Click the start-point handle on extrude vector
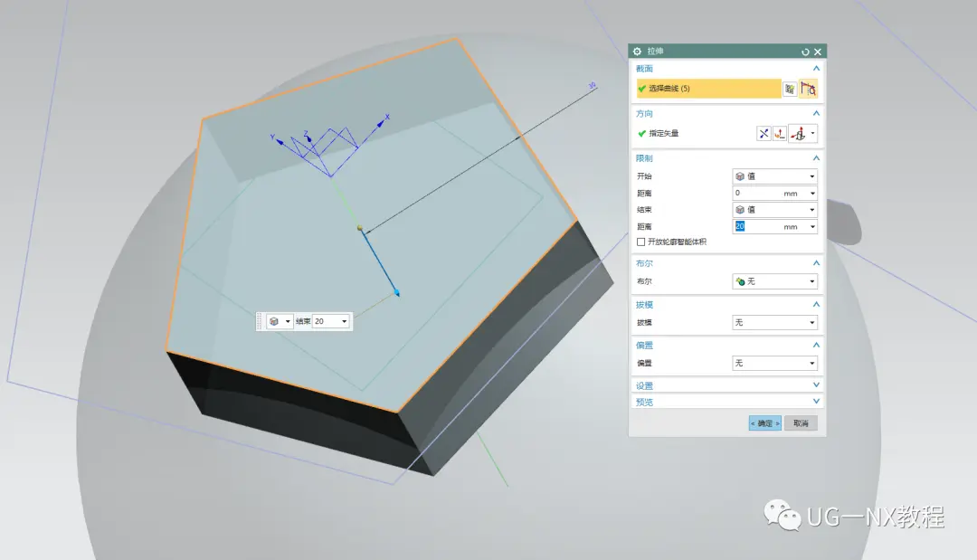Screen dimensions: 977x560 point(359,228)
